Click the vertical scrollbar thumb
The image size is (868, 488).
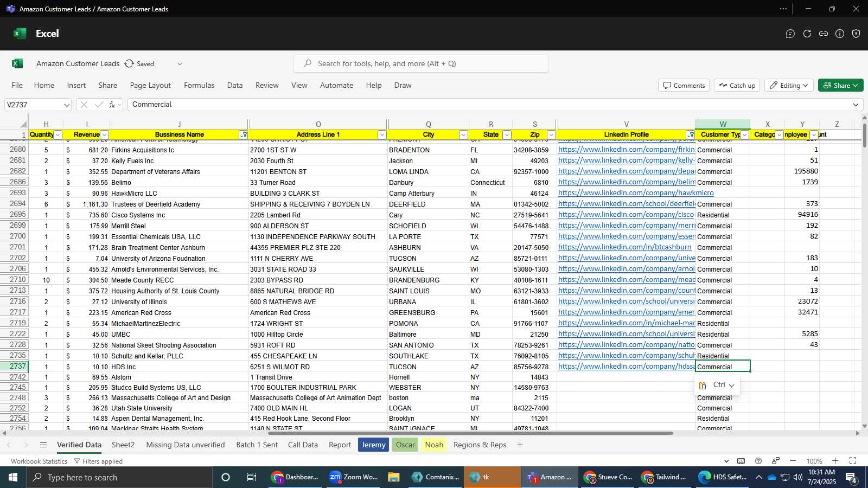864,137
